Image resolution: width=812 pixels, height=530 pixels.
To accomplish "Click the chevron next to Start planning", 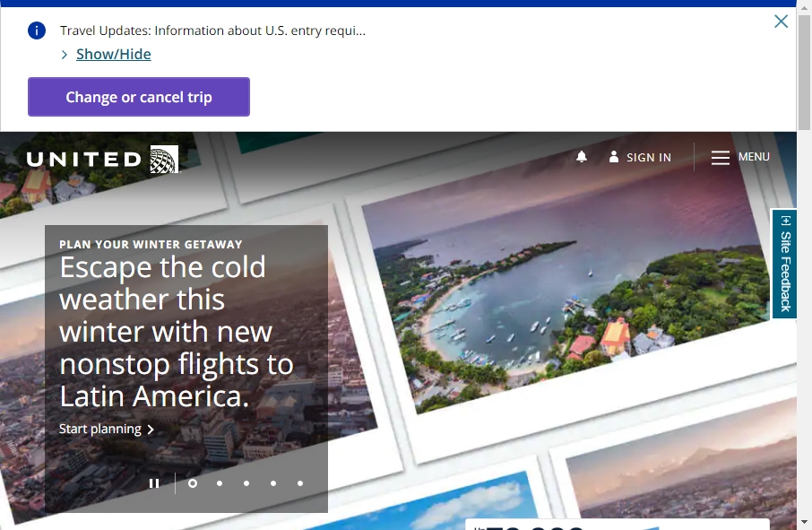I will click(x=151, y=429).
